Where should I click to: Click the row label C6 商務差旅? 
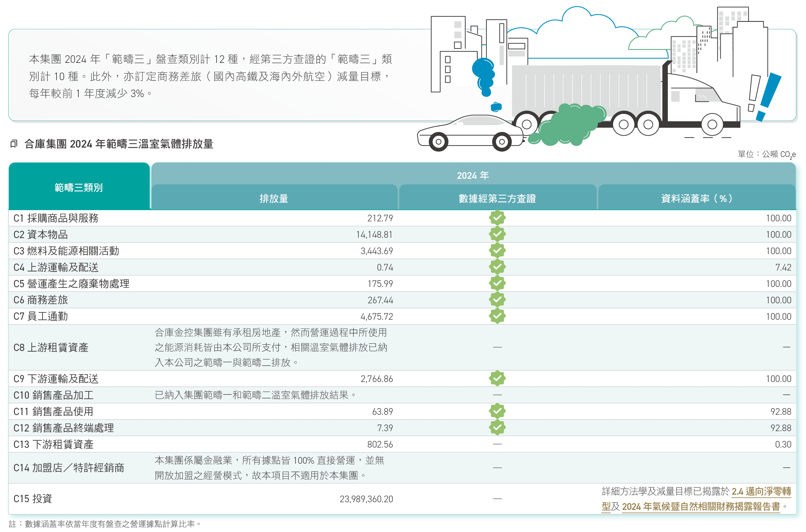[x=41, y=300]
